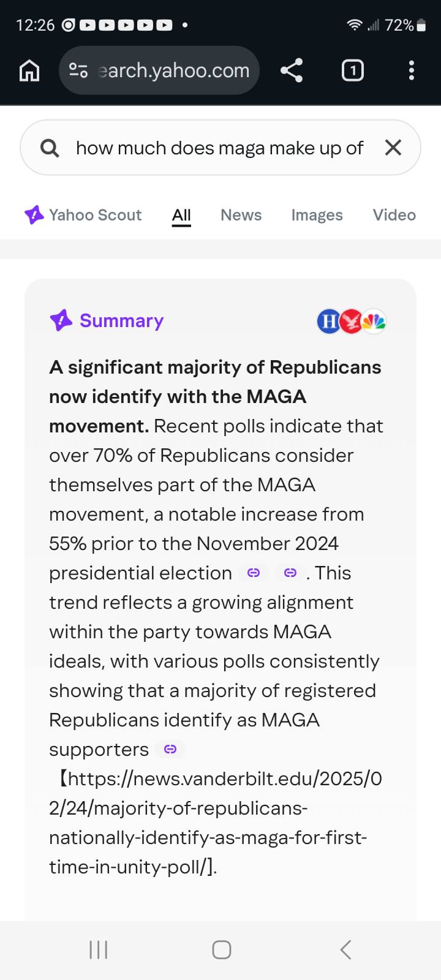441x980 pixels.
Task: Edit the 'how much does maga' search field
Action: (x=219, y=148)
